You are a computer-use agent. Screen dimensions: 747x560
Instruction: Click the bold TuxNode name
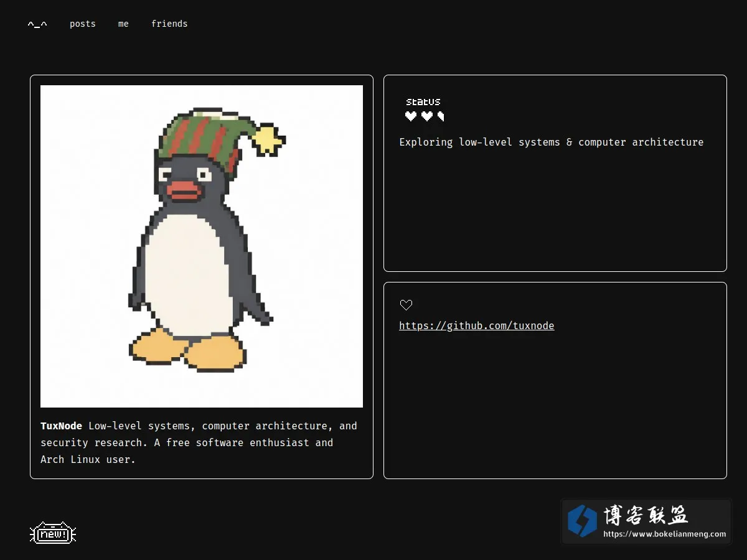click(61, 426)
